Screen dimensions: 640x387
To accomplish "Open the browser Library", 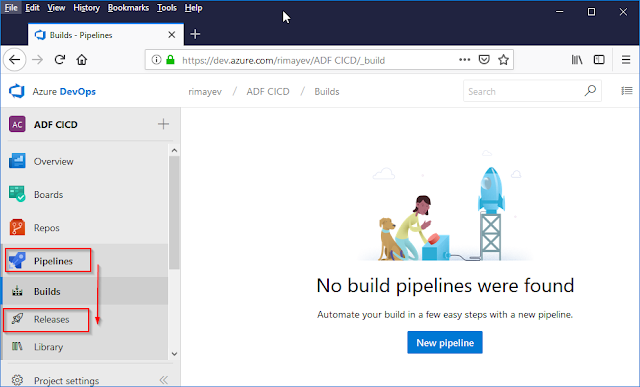I will click(x=577, y=60).
